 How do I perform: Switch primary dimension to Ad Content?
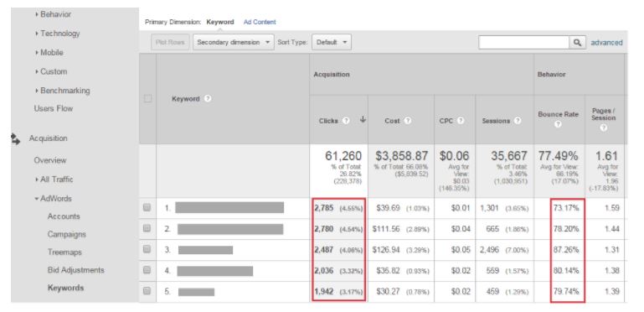260,22
